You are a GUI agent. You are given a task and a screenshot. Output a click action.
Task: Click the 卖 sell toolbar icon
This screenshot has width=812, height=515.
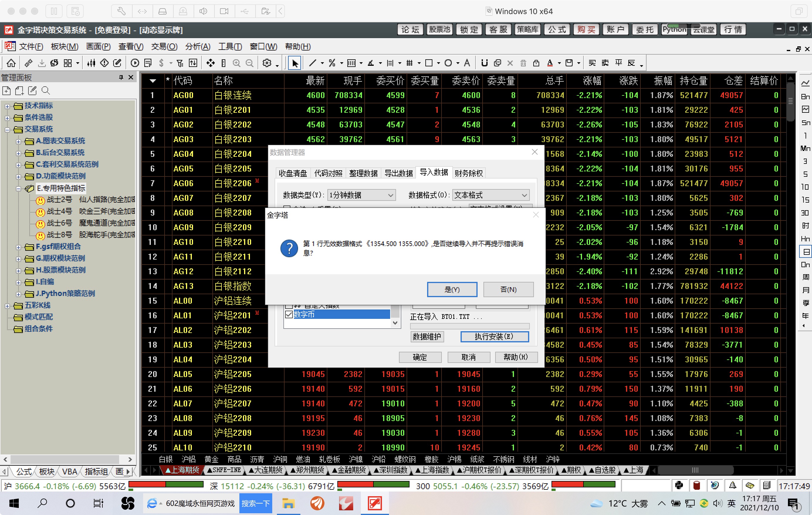click(605, 63)
